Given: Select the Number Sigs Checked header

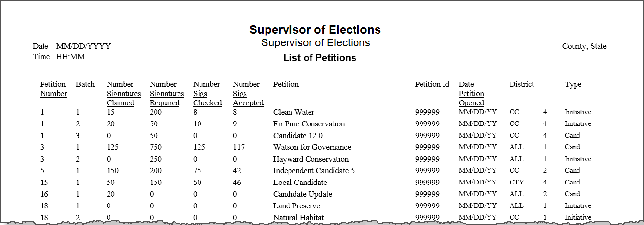Looking at the screenshot, I should pyautogui.click(x=207, y=94).
